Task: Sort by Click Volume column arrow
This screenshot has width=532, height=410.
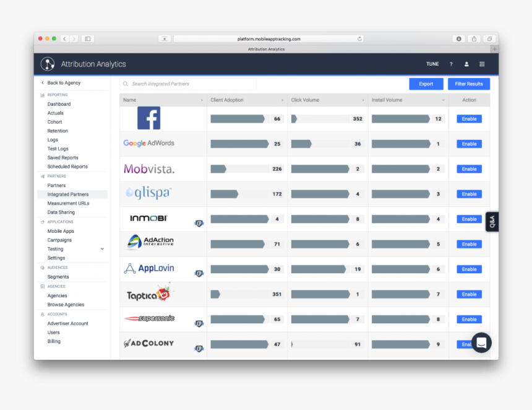Action: pos(363,100)
